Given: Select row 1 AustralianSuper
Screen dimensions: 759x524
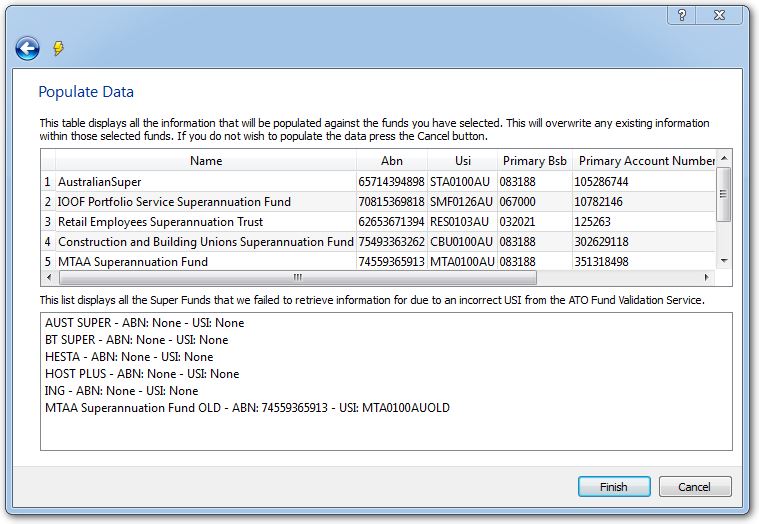Looking at the screenshot, I should click(x=378, y=182).
